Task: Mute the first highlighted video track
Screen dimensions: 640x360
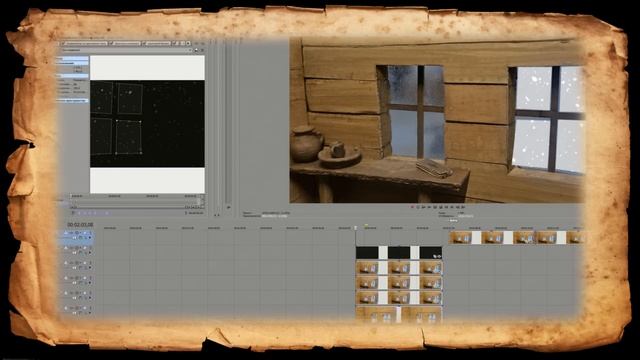Action: [x=84, y=233]
